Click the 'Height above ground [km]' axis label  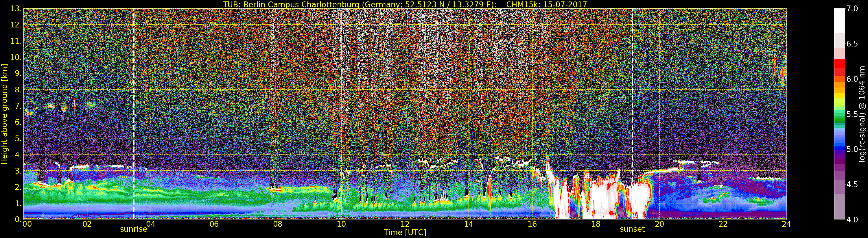4,114
